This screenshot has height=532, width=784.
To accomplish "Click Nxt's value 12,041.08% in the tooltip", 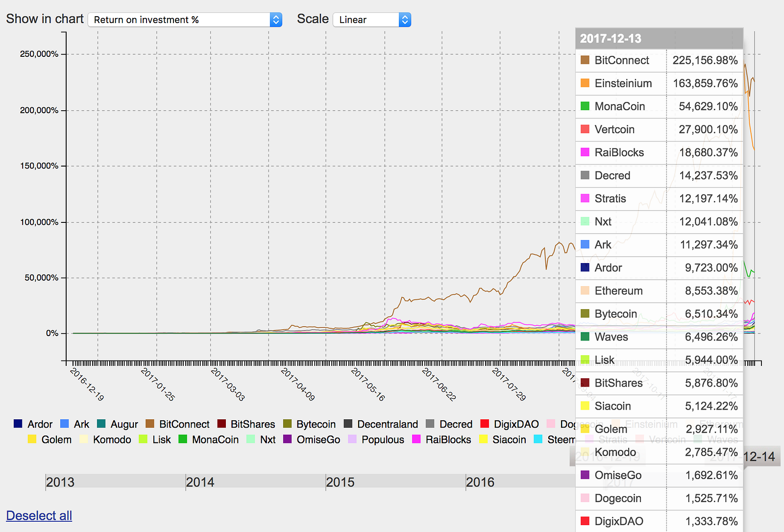I will point(708,221).
